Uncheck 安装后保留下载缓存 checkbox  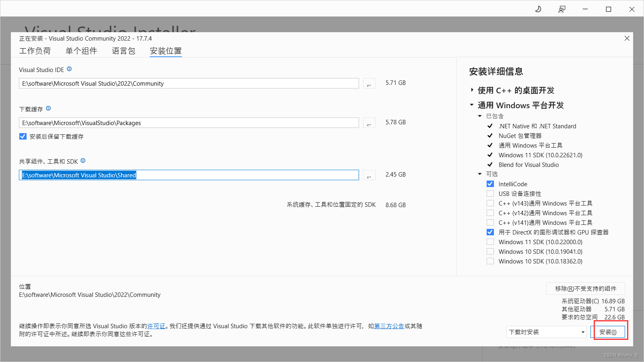coord(23,136)
